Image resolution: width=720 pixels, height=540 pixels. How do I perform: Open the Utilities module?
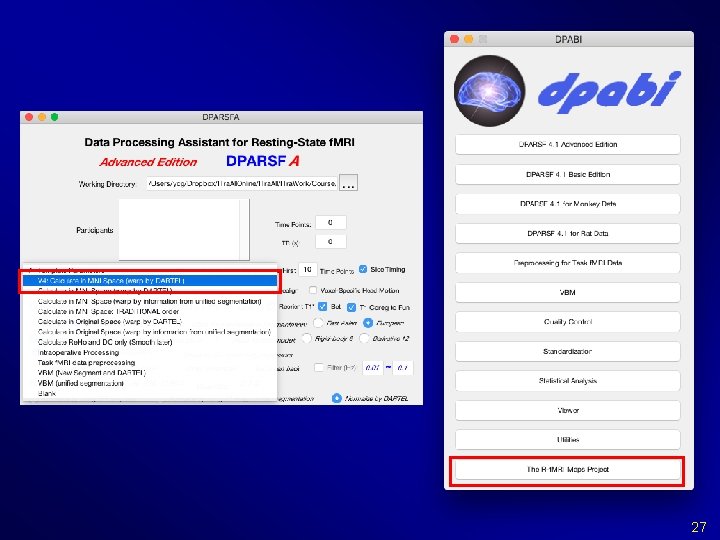(x=568, y=439)
